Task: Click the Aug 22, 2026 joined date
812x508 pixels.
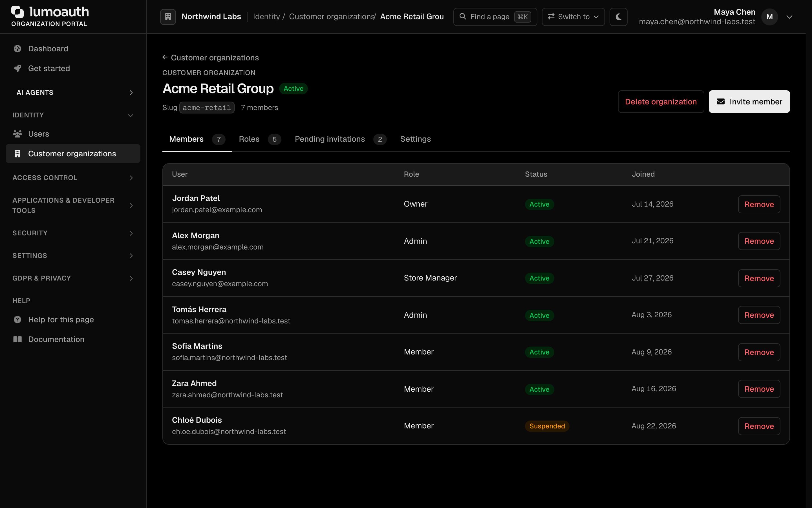Action: coord(654,426)
